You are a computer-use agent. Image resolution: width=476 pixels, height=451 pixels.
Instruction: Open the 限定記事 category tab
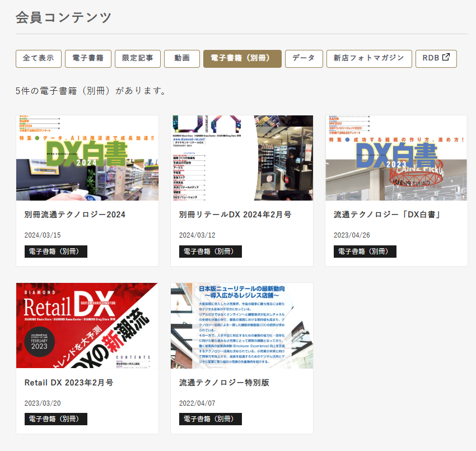[138, 58]
